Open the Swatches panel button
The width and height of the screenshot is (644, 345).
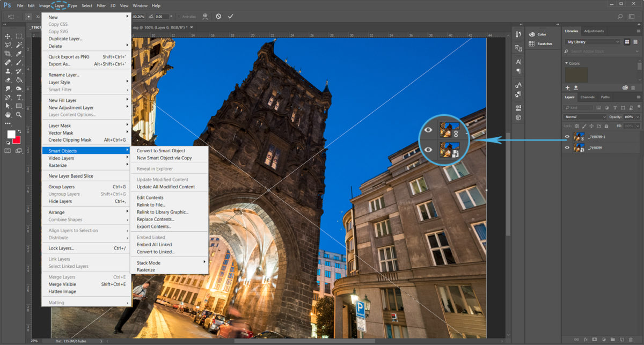click(x=540, y=44)
